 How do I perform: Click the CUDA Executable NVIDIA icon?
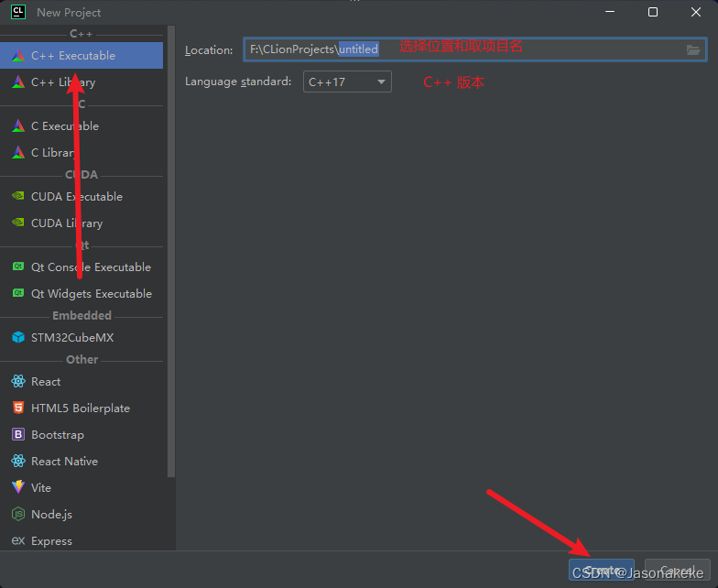click(18, 196)
